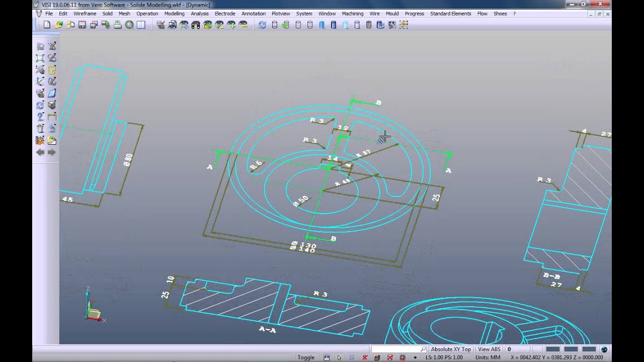This screenshot has height=362, width=644.
Task: Click the A-A section view label
Action: click(x=267, y=330)
